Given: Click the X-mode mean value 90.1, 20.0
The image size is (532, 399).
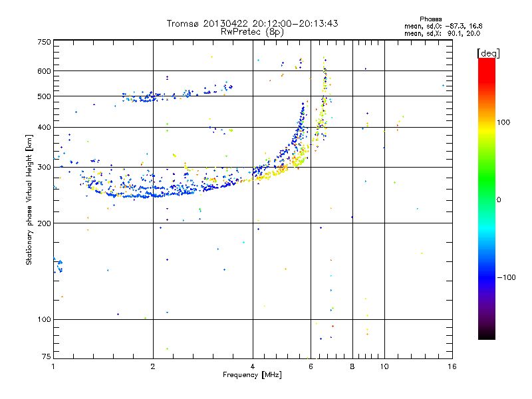Looking at the screenshot, I should [x=462, y=33].
